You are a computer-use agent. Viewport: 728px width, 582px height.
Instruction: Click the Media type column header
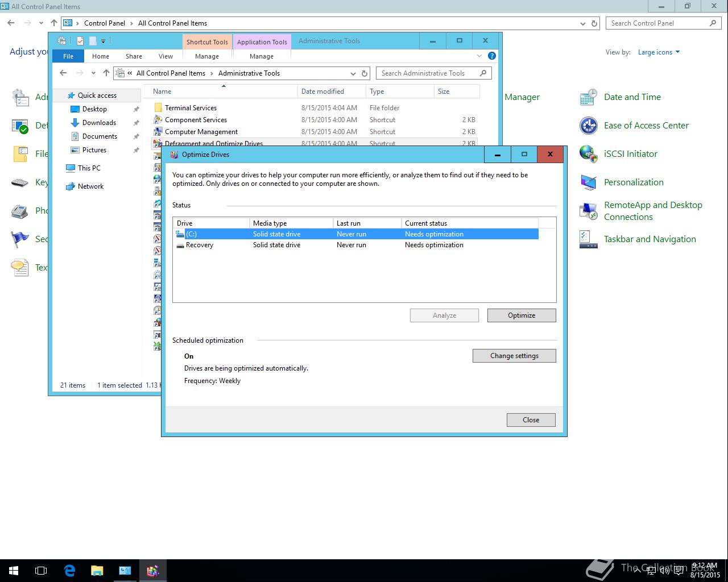point(291,223)
